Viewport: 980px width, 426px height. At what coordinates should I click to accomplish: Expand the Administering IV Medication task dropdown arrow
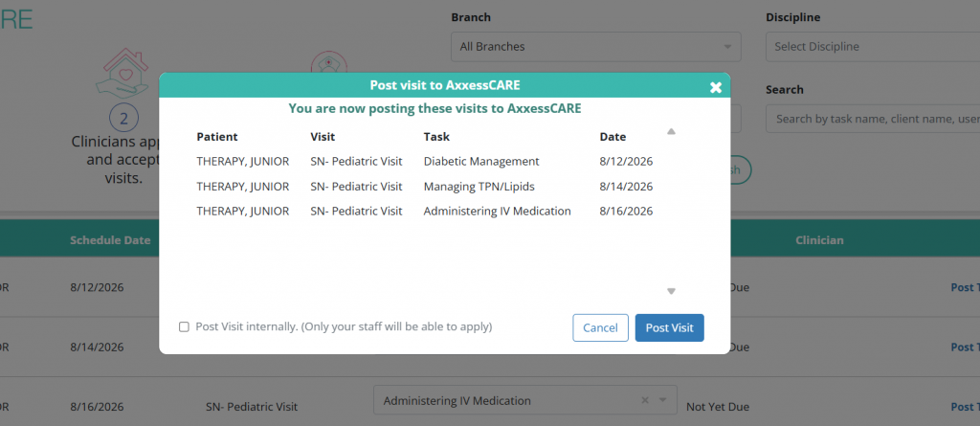[x=663, y=400]
